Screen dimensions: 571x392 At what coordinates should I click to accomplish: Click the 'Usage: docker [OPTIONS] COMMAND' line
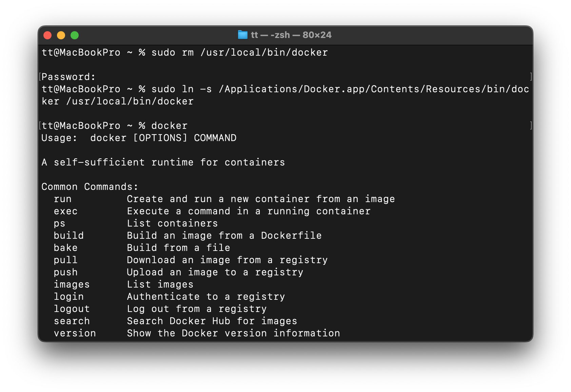click(139, 138)
